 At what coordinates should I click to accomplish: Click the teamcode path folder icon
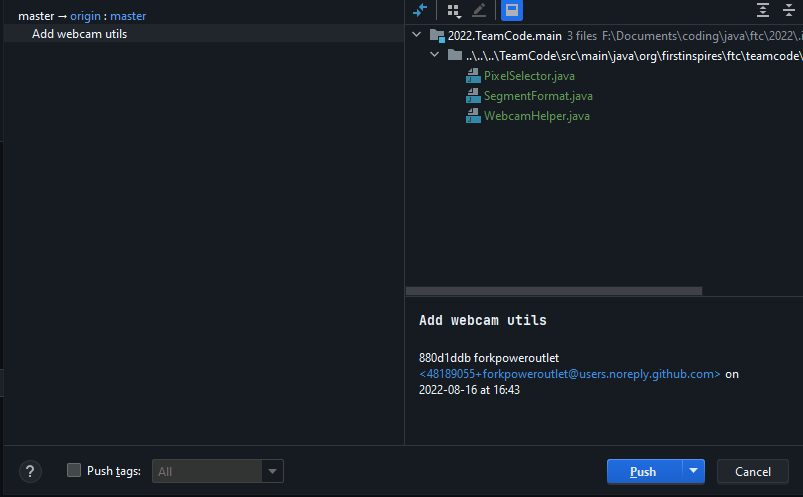coord(454,55)
